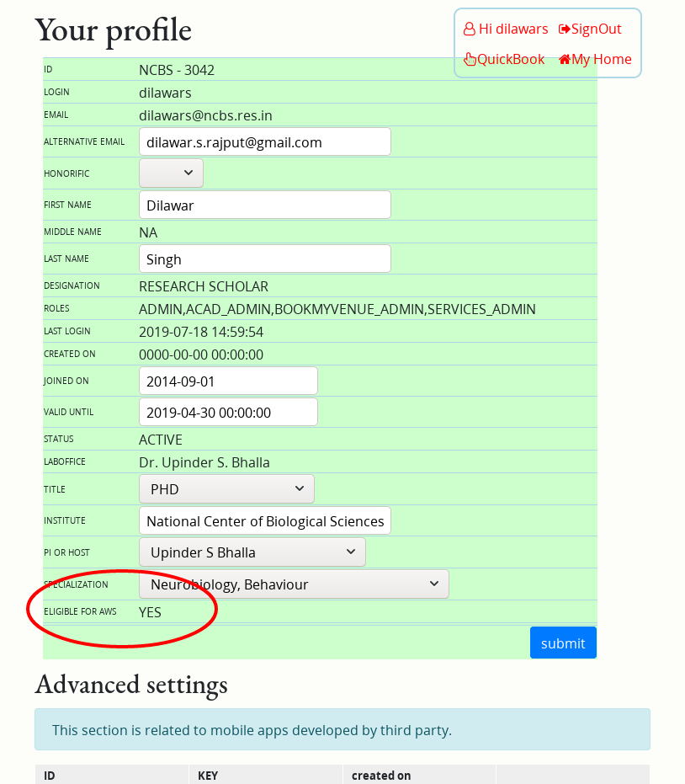Image resolution: width=685 pixels, height=784 pixels.
Task: Click the user icon beside Hi dilawars
Action: click(x=470, y=29)
